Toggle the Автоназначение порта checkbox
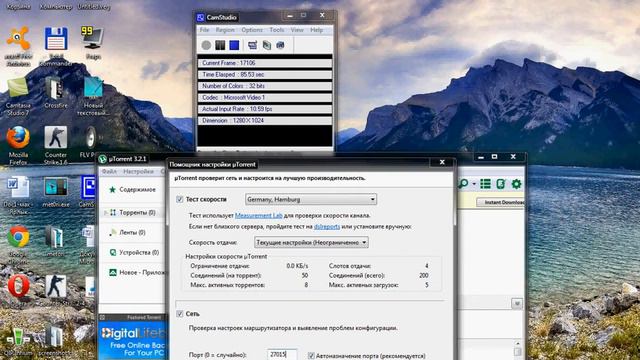The height and width of the screenshot is (360, 640). click(311, 356)
